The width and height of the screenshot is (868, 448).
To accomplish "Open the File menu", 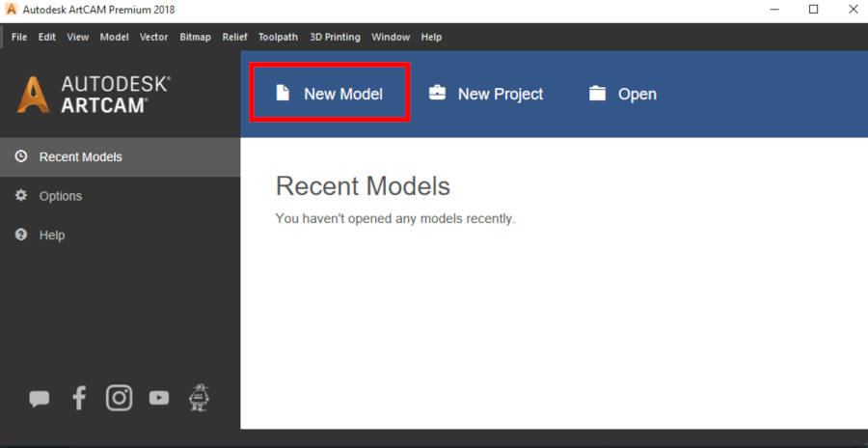I will (19, 37).
